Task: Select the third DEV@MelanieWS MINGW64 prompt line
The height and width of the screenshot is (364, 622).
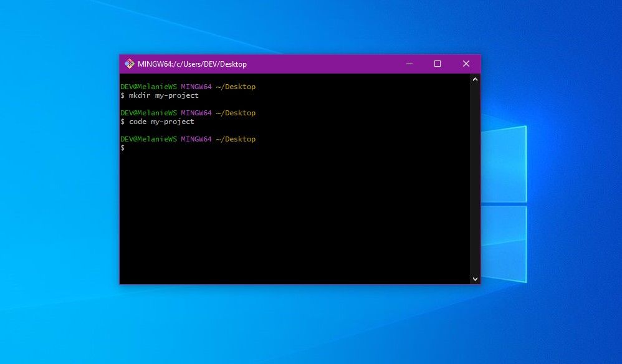Action: coord(187,139)
